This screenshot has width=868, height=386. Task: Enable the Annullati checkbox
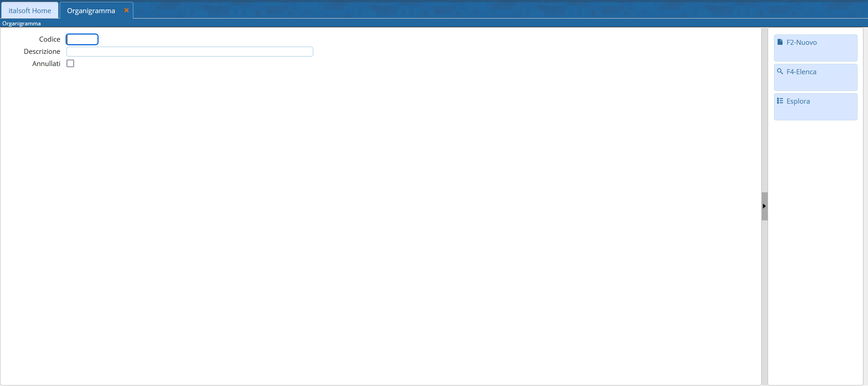tap(71, 63)
